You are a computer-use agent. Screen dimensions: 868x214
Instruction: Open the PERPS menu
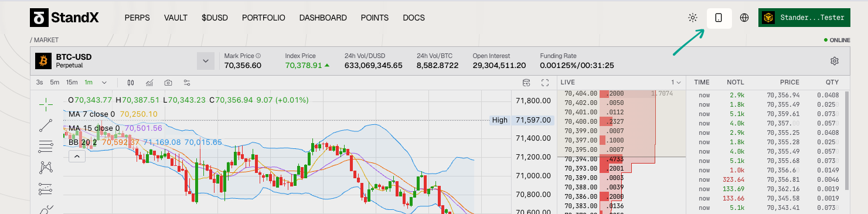pos(137,18)
